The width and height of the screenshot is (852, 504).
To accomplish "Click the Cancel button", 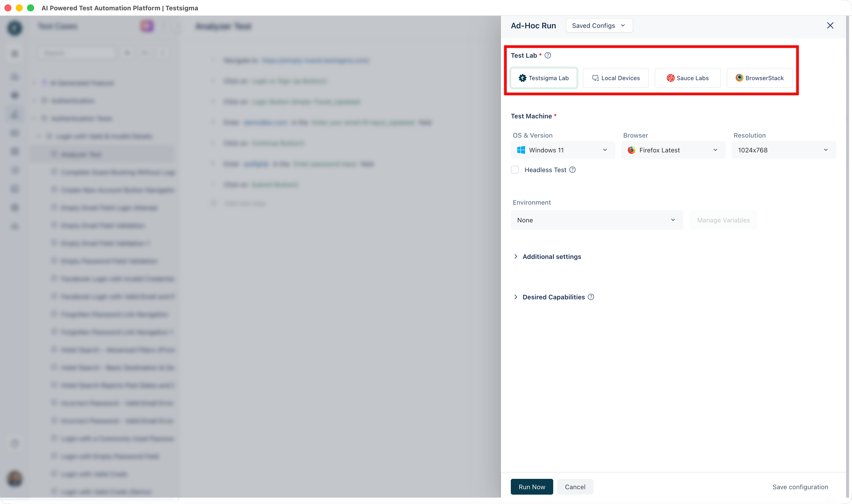I will (575, 487).
